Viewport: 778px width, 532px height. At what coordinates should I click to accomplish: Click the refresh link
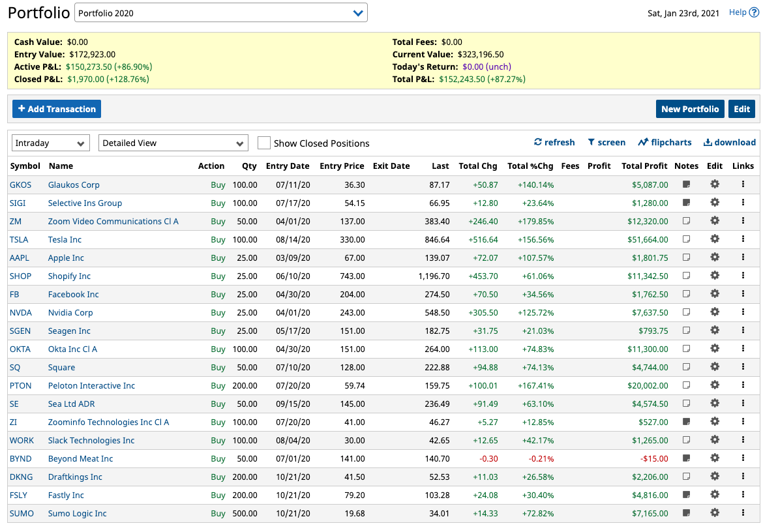coord(554,142)
